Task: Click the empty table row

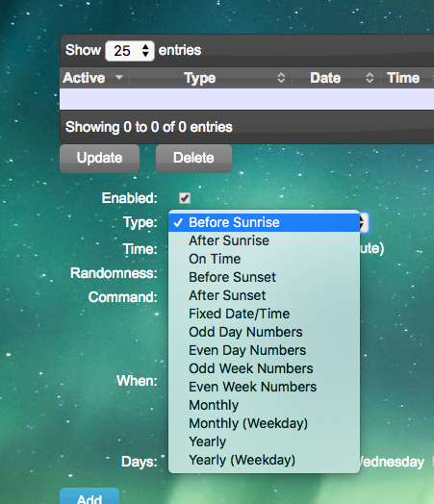Action: [x=247, y=99]
